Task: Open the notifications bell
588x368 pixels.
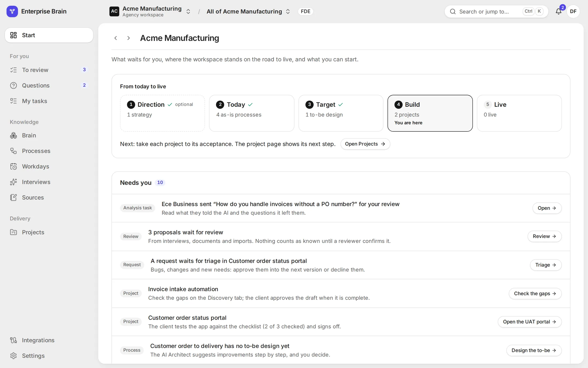Action: tap(558, 11)
